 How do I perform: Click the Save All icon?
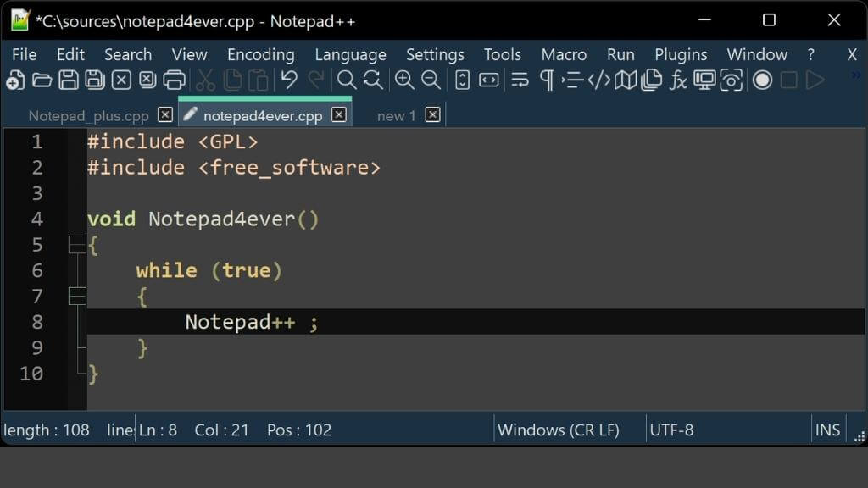coord(95,80)
